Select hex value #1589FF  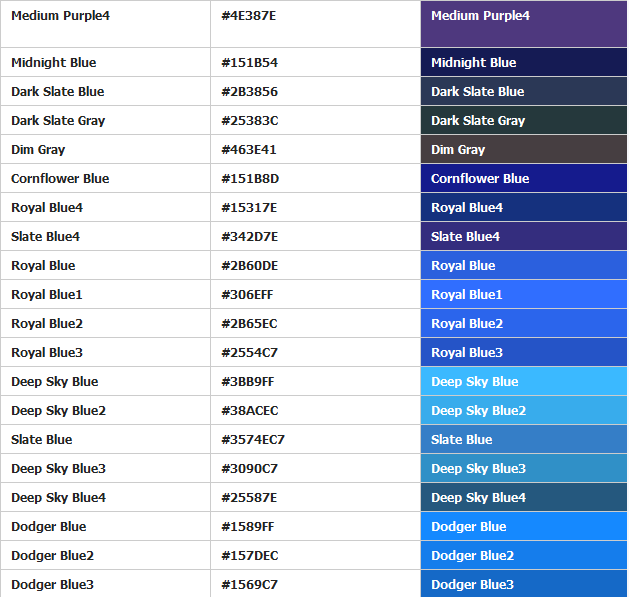point(248,526)
